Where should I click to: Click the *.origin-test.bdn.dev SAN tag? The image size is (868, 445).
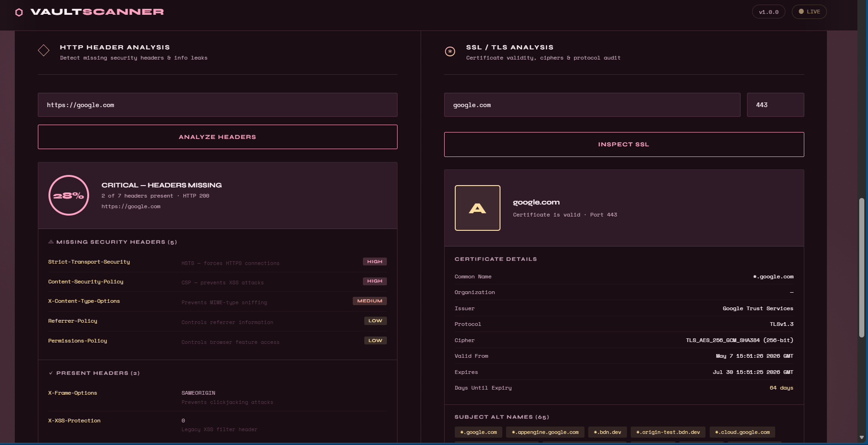[668, 433]
